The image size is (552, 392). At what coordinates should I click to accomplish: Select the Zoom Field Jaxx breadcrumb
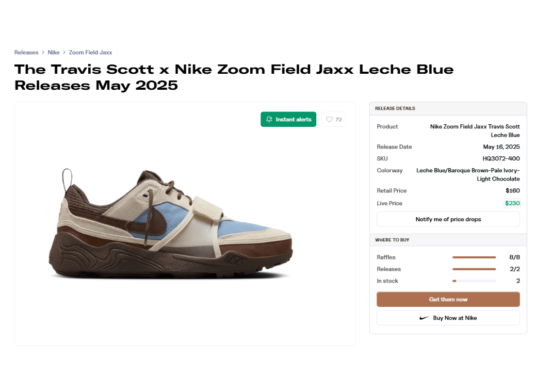pos(90,53)
